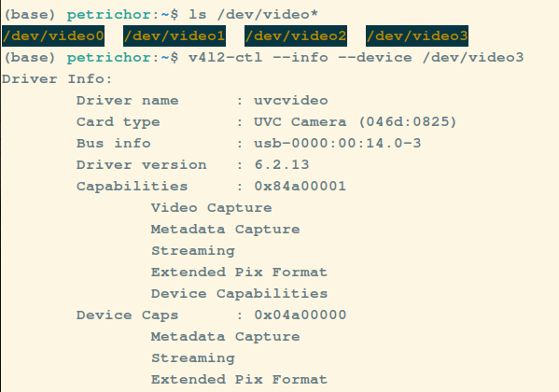Screen dimensions: 559x392
Task: Click the /dev/video1 device path
Action: (x=175, y=35)
